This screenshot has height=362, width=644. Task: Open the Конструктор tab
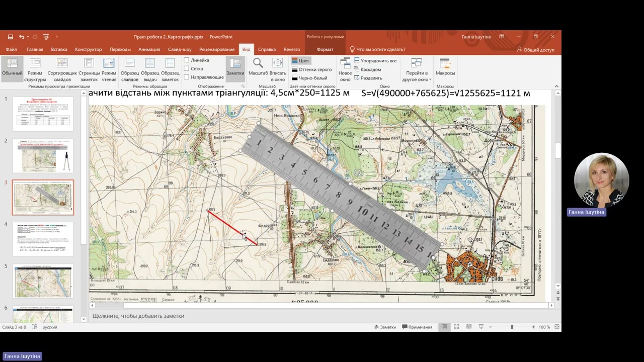pos(89,49)
